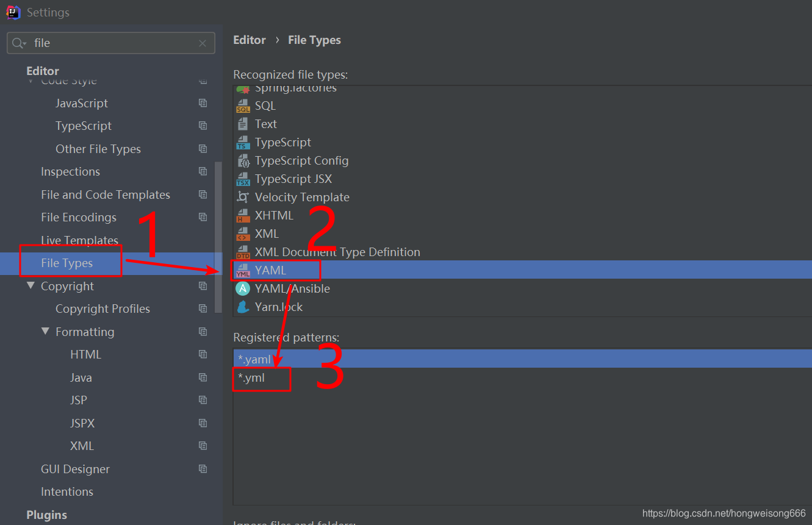Click the settings tree scrollbar
812x525 pixels.
[x=219, y=238]
